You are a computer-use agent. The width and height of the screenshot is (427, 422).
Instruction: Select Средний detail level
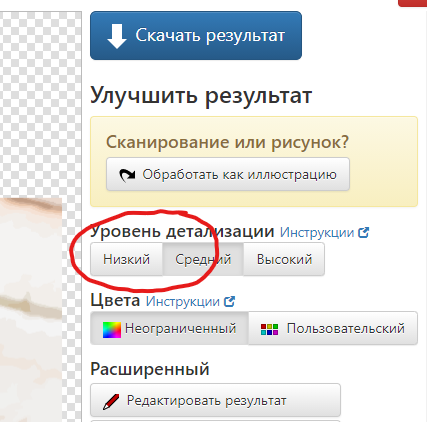pos(203,259)
